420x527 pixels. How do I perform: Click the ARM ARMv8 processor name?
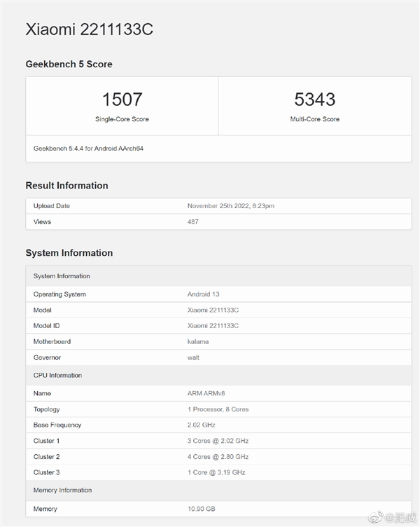pyautogui.click(x=207, y=394)
